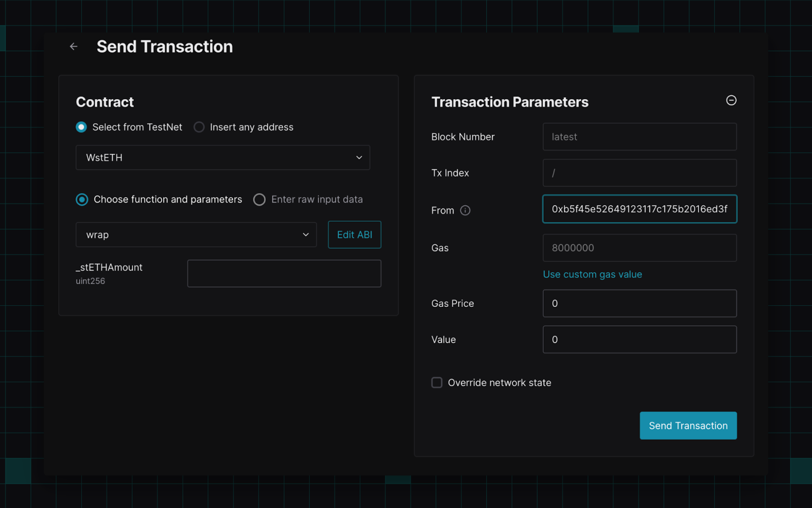Click the WstETH dropdown chevron
The height and width of the screenshot is (508, 812).
tap(359, 158)
